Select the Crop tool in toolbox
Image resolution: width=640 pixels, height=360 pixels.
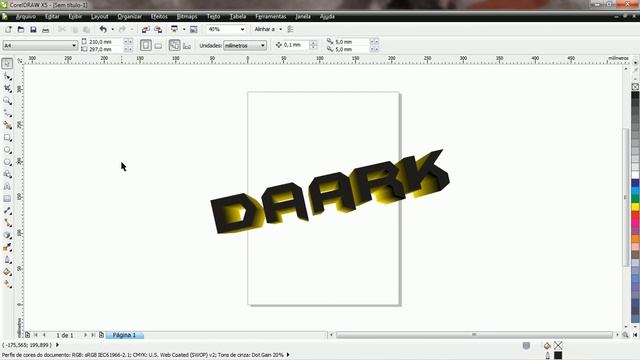pos(7,89)
